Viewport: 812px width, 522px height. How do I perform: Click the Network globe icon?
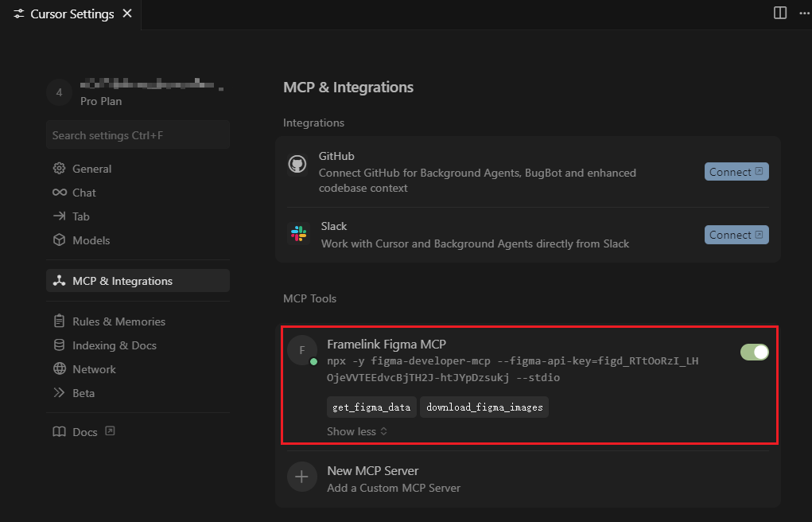pyautogui.click(x=60, y=368)
